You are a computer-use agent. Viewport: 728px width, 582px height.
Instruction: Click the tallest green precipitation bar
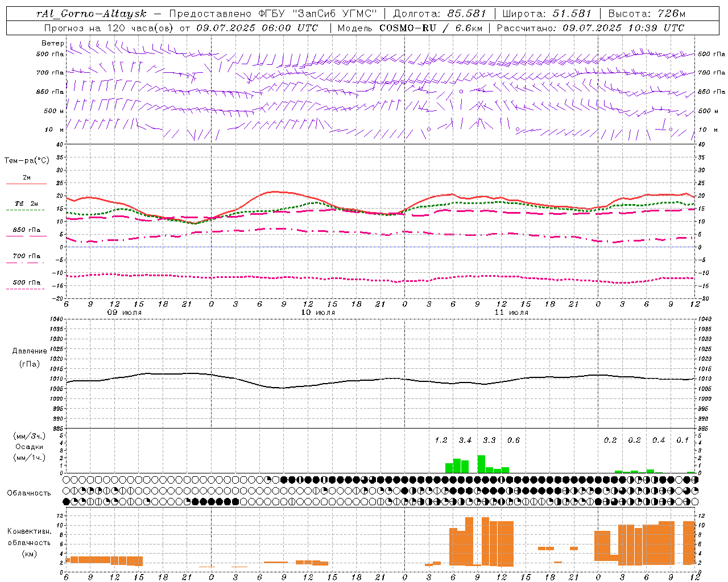[x=481, y=464]
